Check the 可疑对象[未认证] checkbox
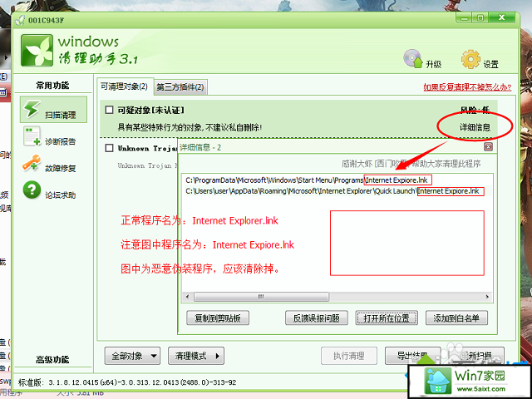Screen dimensions: 532x399 click(109, 110)
